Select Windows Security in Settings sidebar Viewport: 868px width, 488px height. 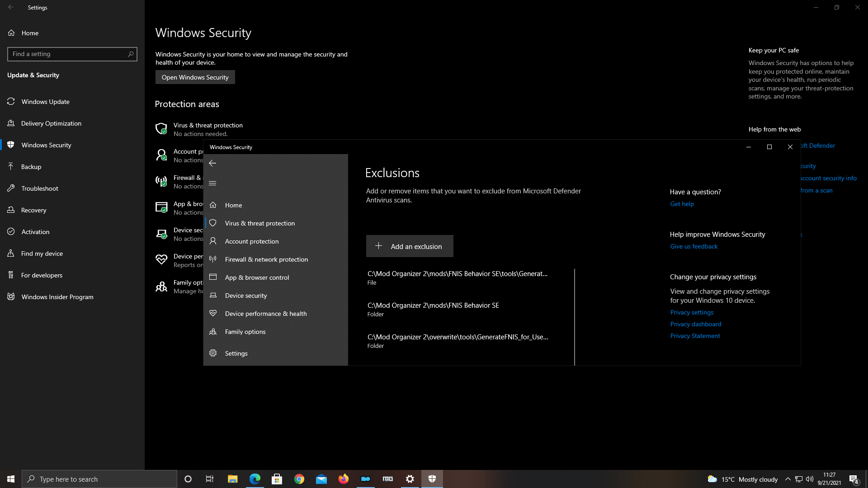click(72, 145)
